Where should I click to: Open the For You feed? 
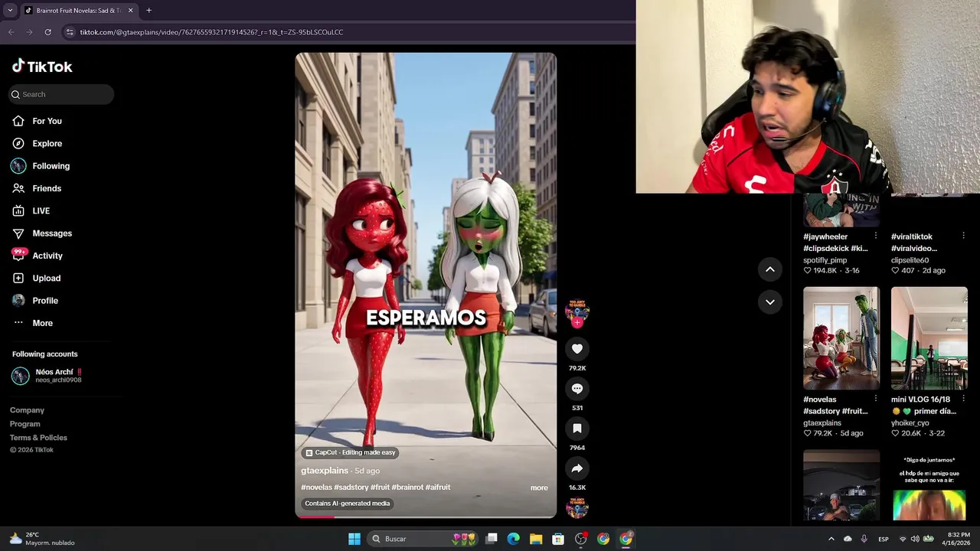(x=47, y=121)
